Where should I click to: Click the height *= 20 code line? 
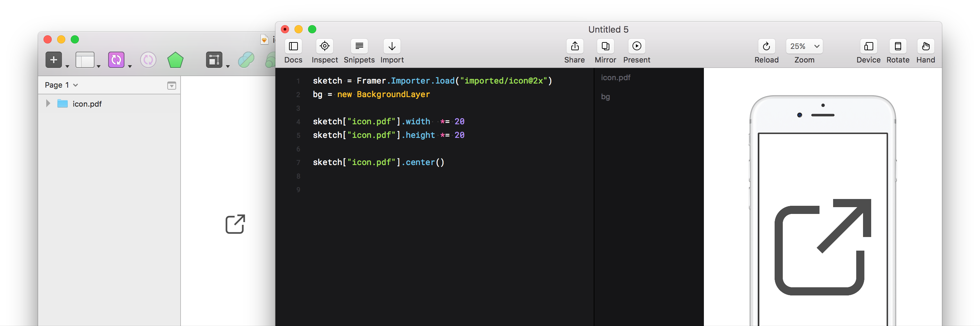click(388, 135)
